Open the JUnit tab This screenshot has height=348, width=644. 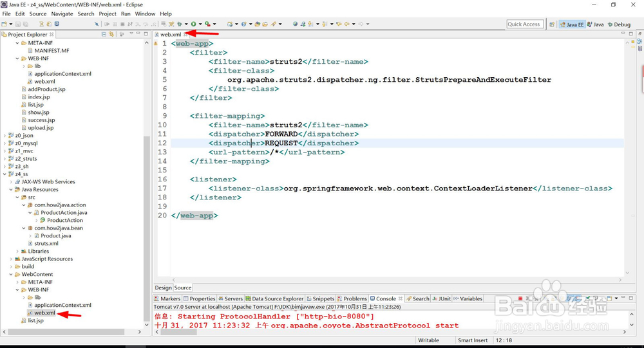[x=442, y=298]
